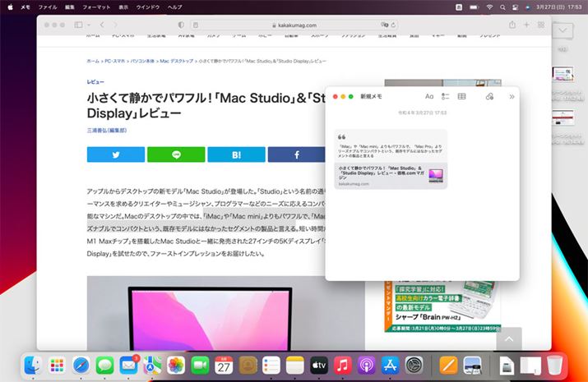The width and height of the screenshot is (588, 382).
Task: Insert a table using note toolbar icon
Action: (x=462, y=97)
